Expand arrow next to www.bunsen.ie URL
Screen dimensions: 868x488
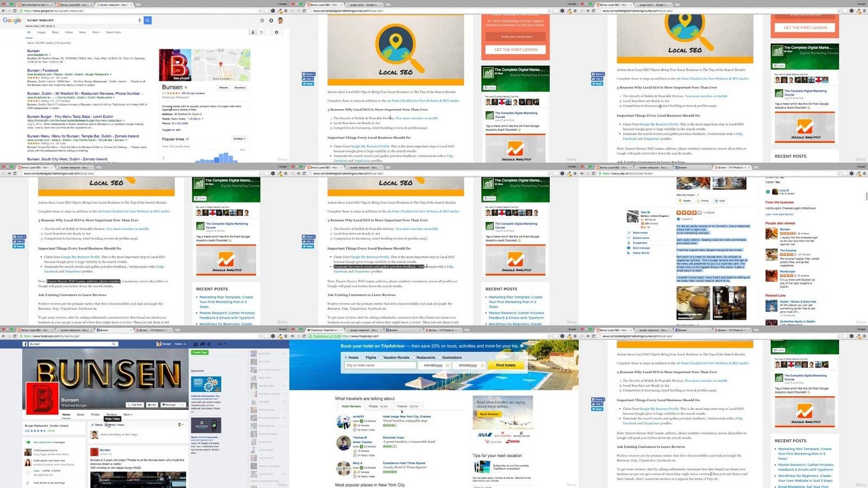click(x=50, y=55)
